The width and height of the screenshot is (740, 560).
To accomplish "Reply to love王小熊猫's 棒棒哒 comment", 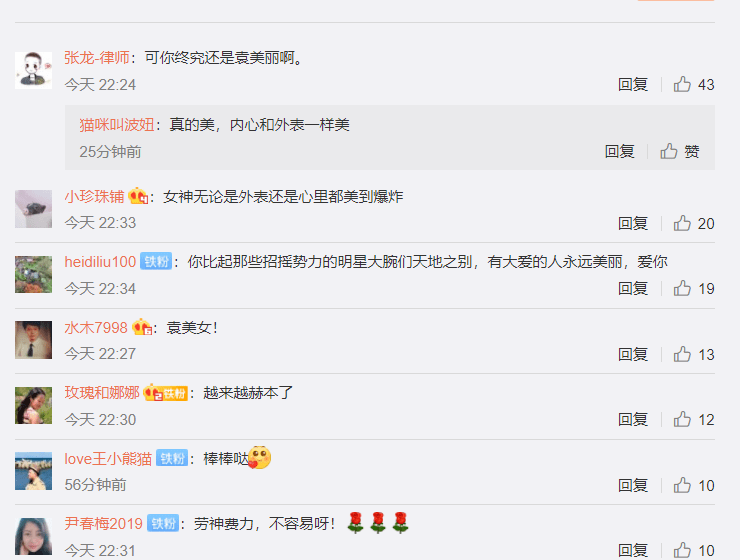I will coord(633,485).
